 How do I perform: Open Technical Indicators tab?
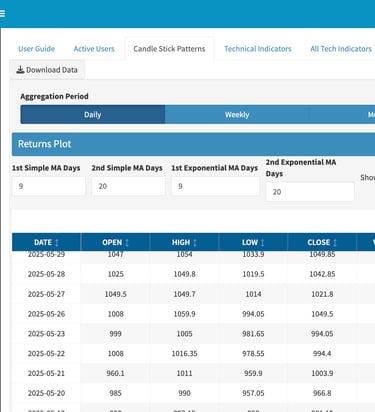[258, 49]
